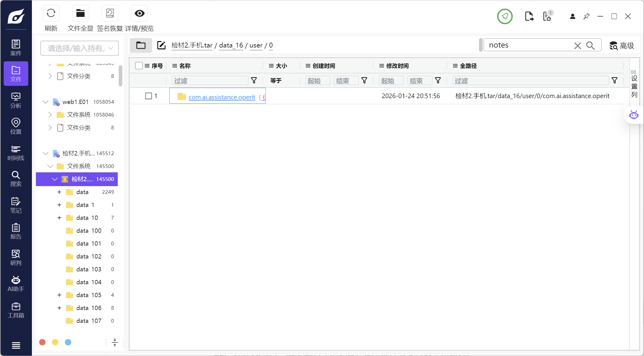Open the 笔记 sidebar section

(x=16, y=205)
